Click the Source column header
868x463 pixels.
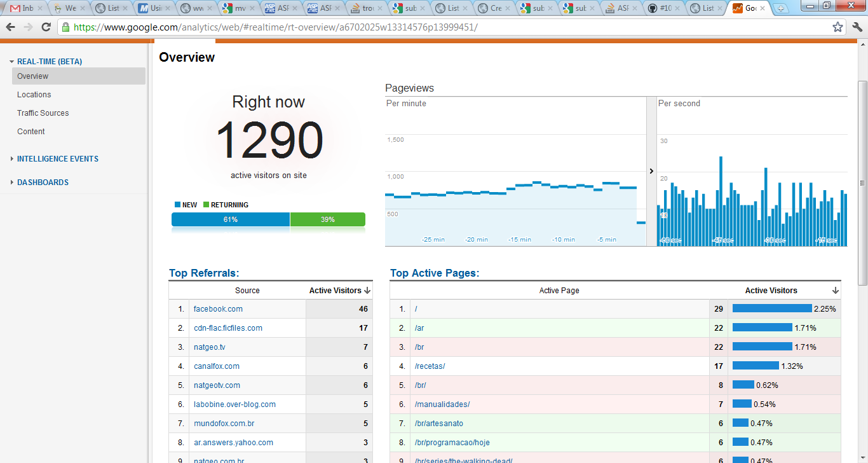247,291
